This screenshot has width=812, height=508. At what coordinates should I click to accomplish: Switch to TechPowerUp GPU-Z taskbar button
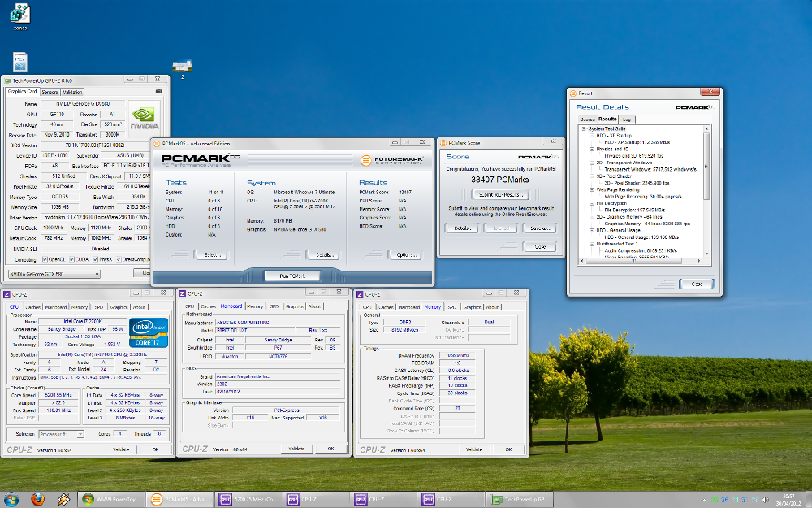pyautogui.click(x=520, y=499)
